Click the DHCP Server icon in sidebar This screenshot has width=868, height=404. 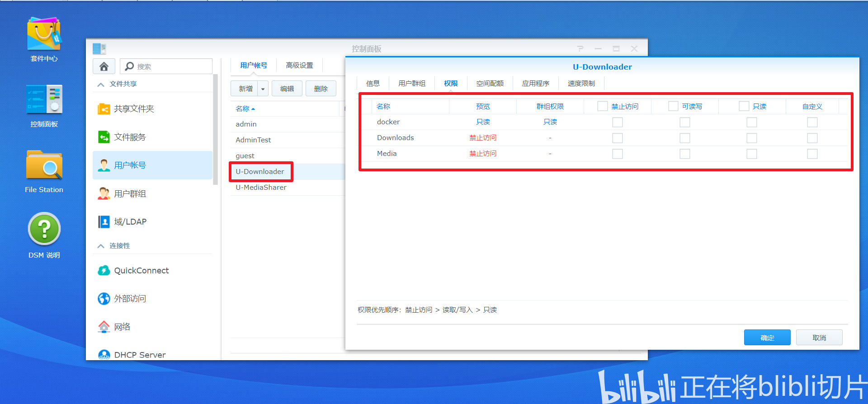click(x=104, y=355)
